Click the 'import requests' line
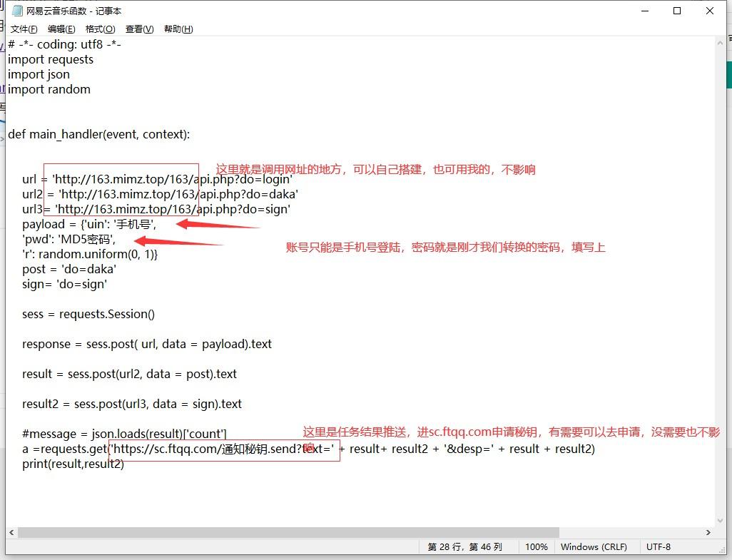 pyautogui.click(x=51, y=59)
